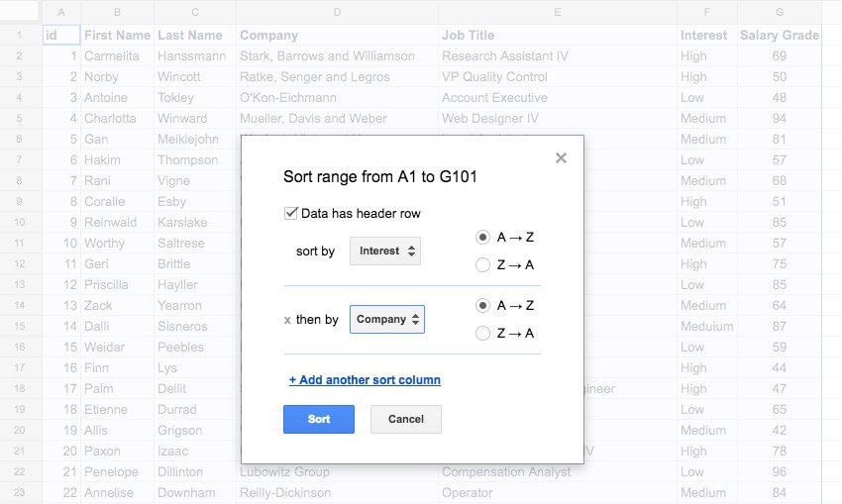Select column A header

tap(61, 12)
